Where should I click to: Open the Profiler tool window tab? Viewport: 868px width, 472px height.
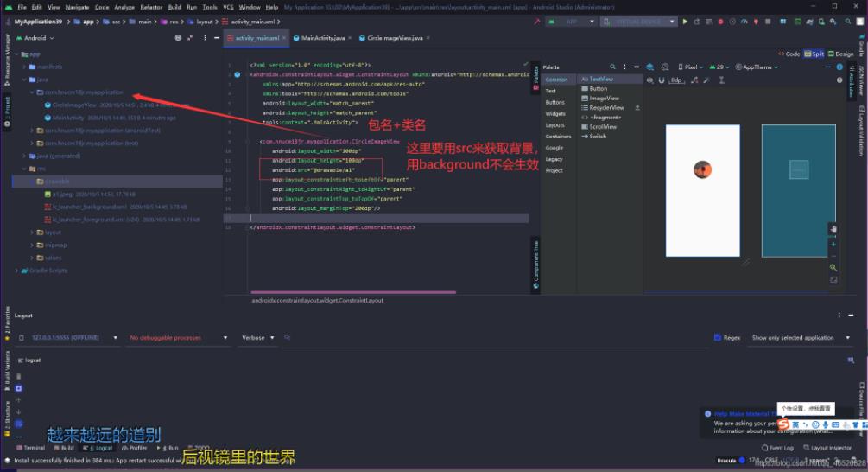(135, 448)
